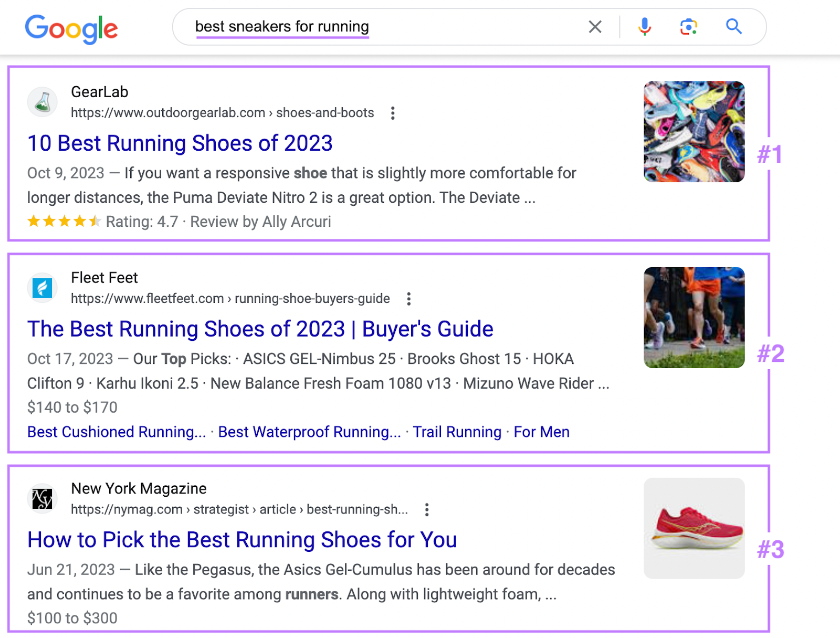Image resolution: width=840 pixels, height=638 pixels.
Task: Click the "Trail Running" sitelink
Action: pyautogui.click(x=457, y=432)
